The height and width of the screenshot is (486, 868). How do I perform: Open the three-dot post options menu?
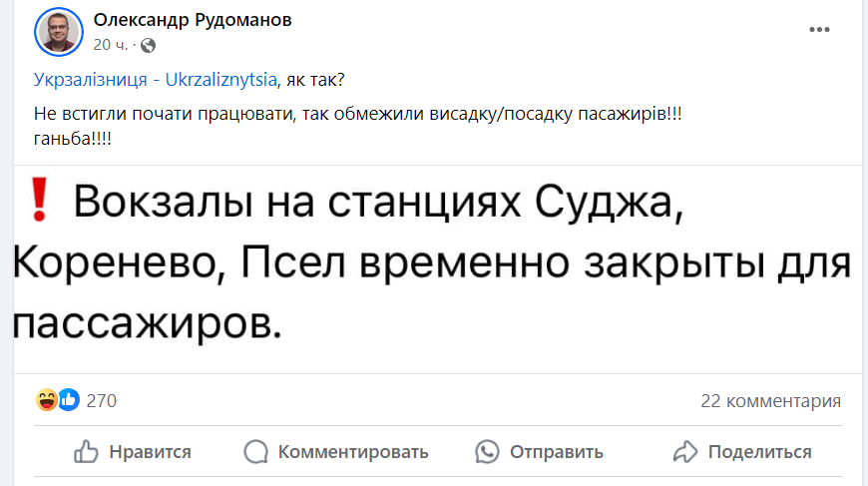pyautogui.click(x=819, y=30)
